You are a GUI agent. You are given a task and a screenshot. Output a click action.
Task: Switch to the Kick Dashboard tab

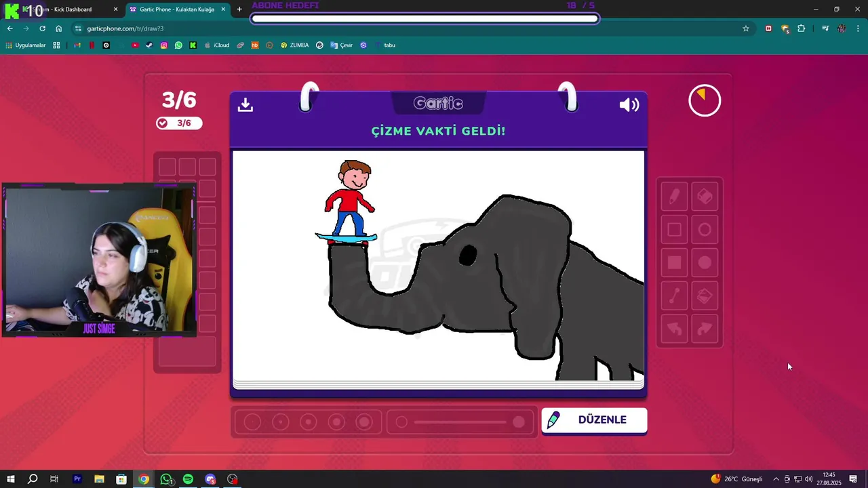tap(66, 9)
